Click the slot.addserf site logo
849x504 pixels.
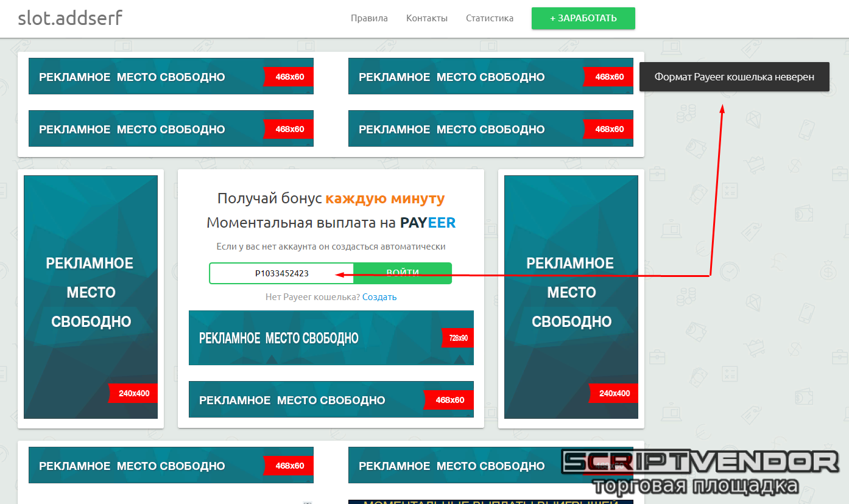click(x=70, y=18)
